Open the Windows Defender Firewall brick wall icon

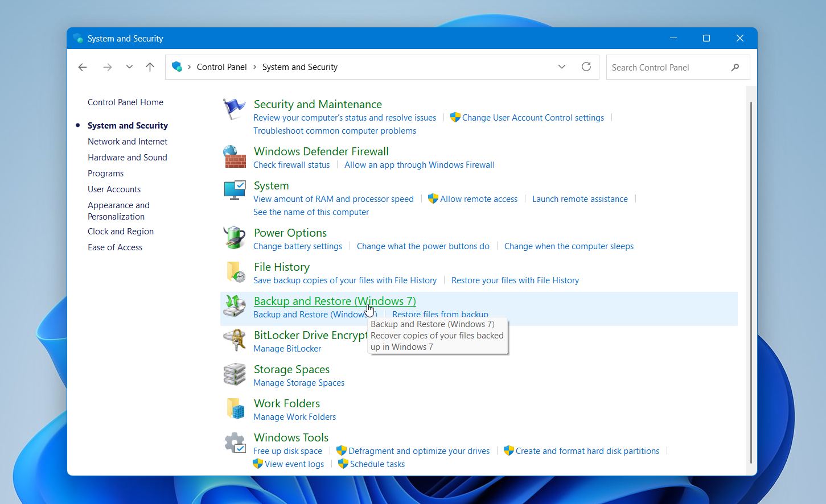234,157
